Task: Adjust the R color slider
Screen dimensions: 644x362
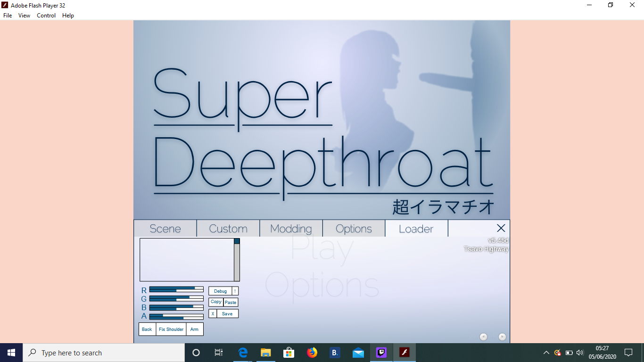Action: coord(176,289)
